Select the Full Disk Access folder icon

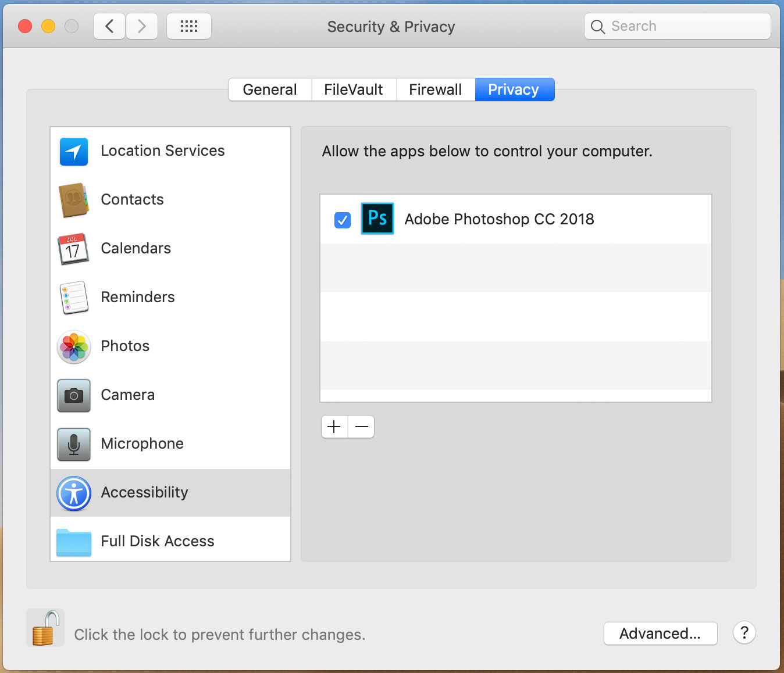[74, 542]
